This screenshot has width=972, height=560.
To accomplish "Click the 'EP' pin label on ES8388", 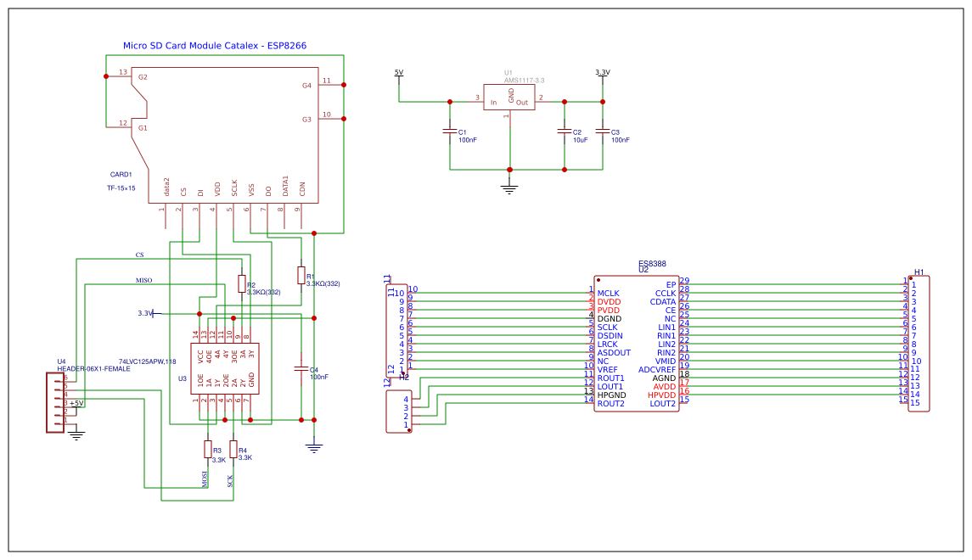I will point(671,285).
